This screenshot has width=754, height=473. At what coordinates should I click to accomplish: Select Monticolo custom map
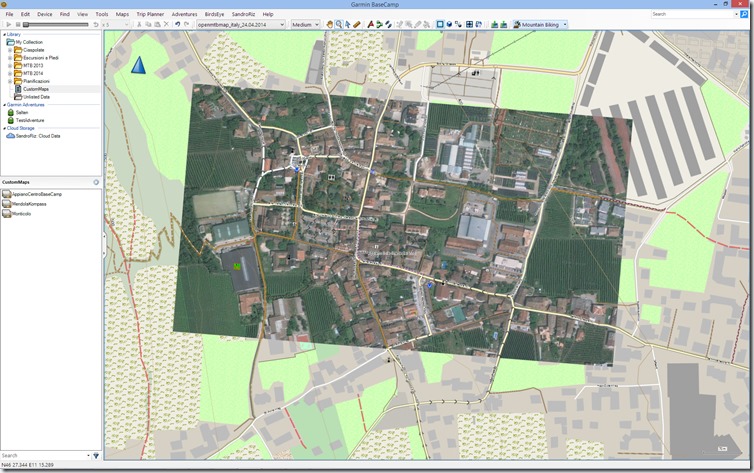click(22, 213)
